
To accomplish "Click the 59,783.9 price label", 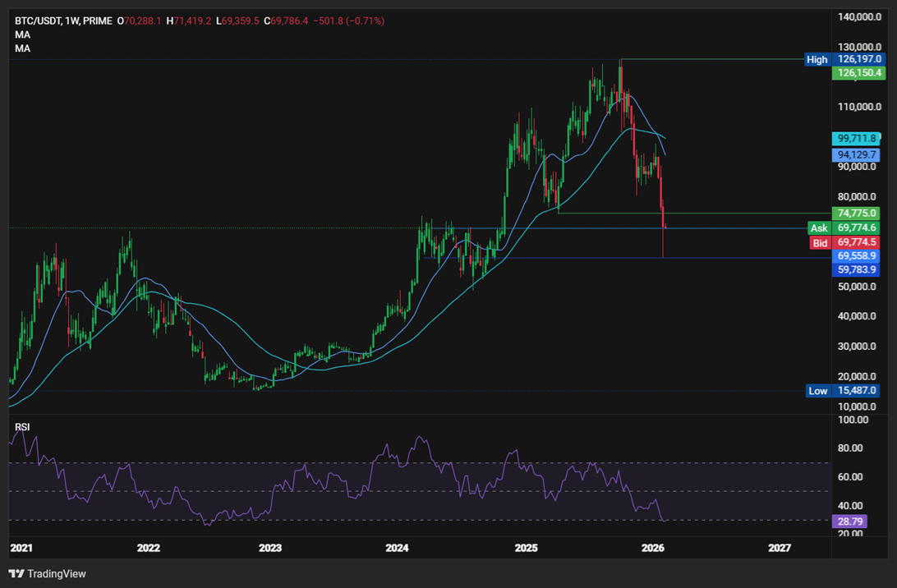I will tap(858, 269).
